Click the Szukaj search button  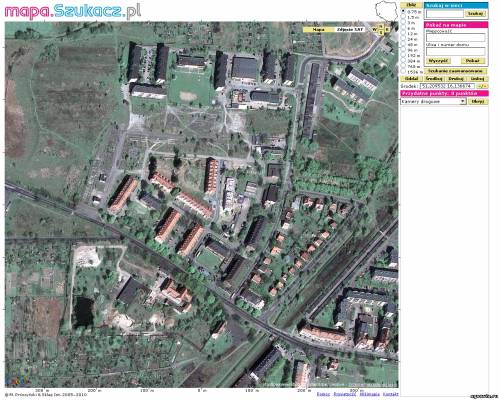[x=476, y=14]
